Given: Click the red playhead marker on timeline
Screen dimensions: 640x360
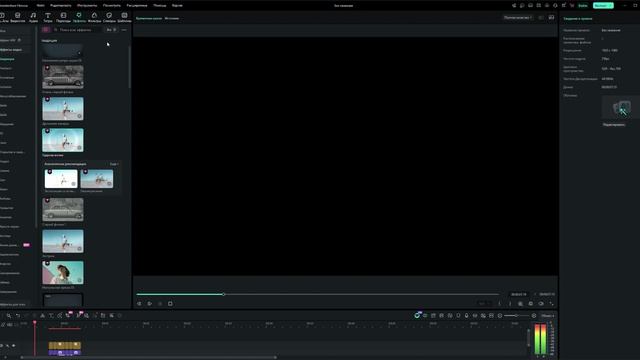Looking at the screenshot, I should 35,322.
